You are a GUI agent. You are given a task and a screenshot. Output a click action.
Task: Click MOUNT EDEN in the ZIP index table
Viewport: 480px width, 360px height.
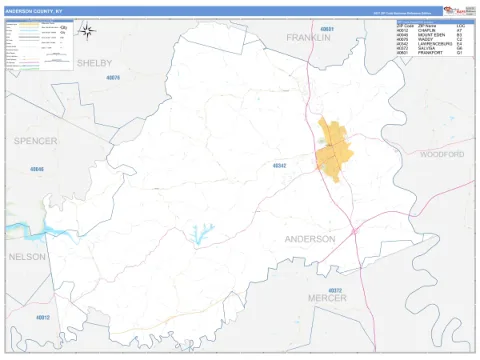pyautogui.click(x=431, y=35)
